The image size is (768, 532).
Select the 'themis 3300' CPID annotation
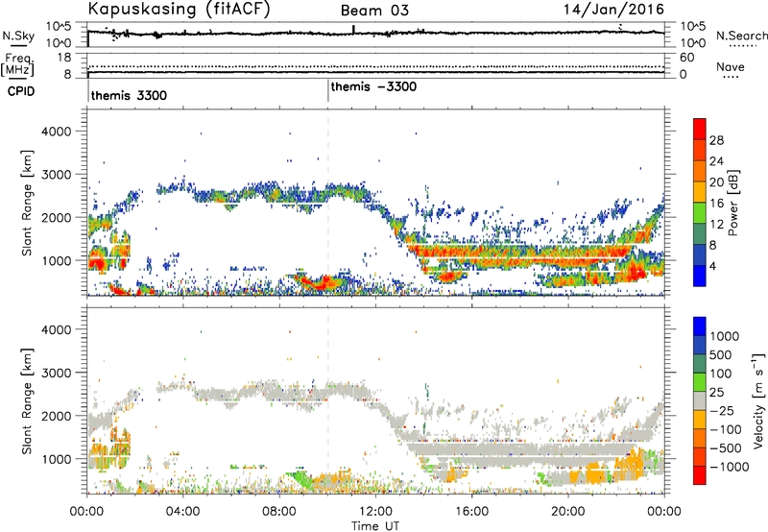pos(129,95)
